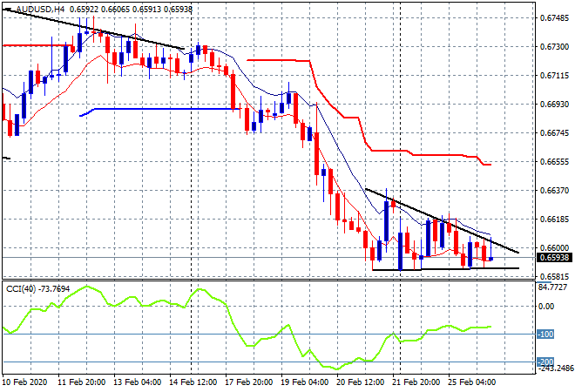Viewport: 575px width, 392px height.
Task: Select the 0.67115 price axis label
Action: [x=555, y=76]
